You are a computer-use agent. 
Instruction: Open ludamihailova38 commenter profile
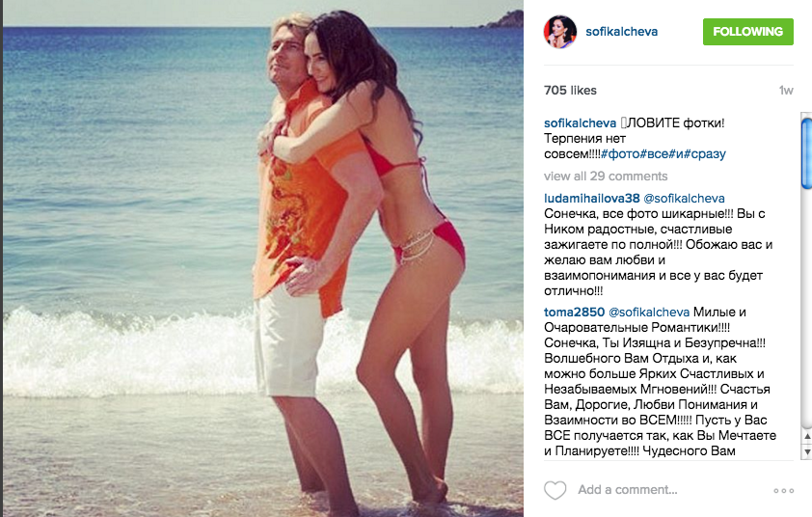(592, 199)
